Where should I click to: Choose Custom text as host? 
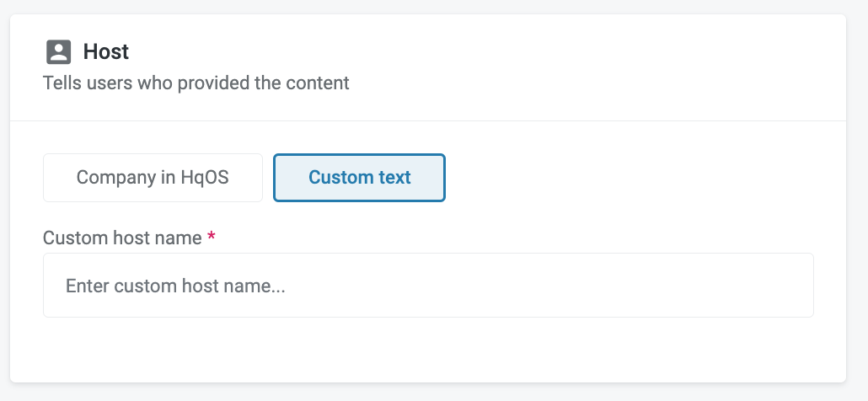pyautogui.click(x=359, y=178)
